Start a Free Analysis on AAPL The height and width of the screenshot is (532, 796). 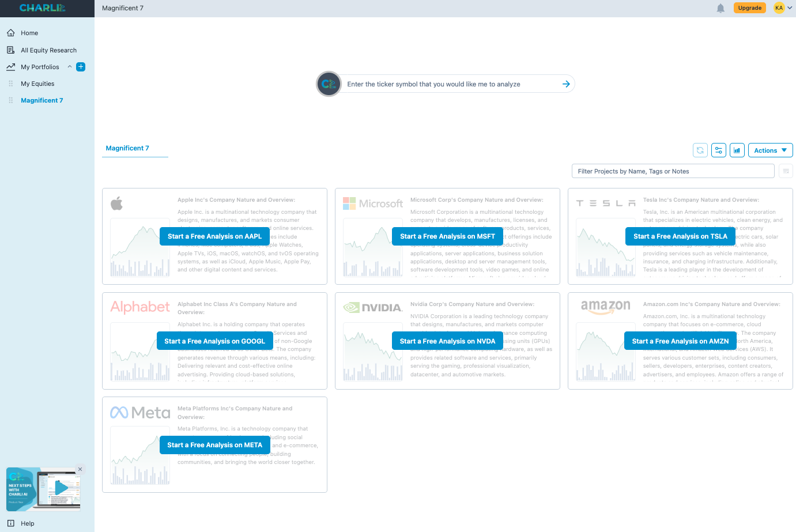[214, 236]
